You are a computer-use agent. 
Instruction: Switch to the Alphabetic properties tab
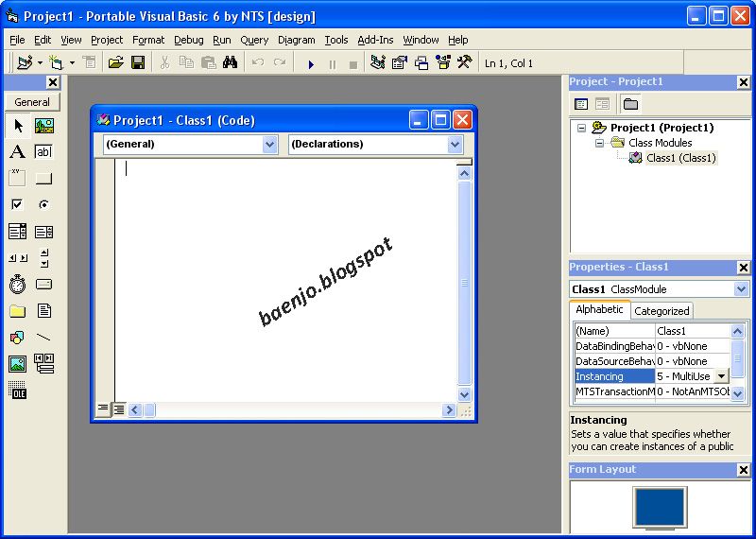(x=599, y=309)
